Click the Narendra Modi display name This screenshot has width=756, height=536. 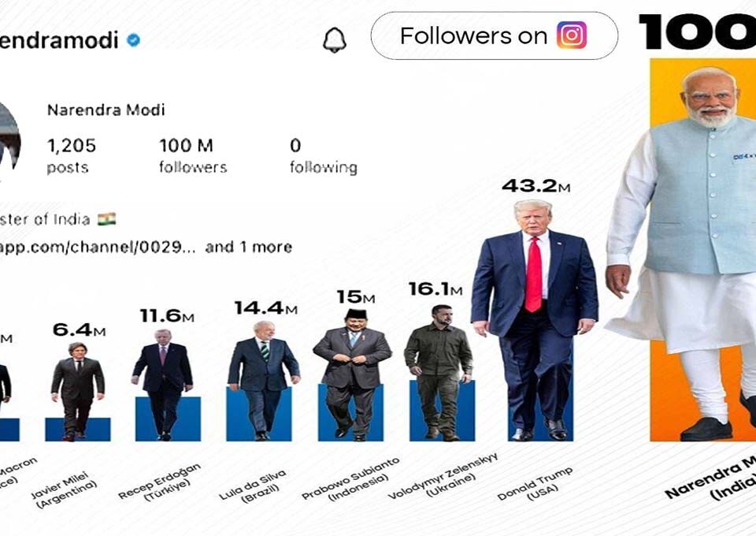tap(106, 110)
